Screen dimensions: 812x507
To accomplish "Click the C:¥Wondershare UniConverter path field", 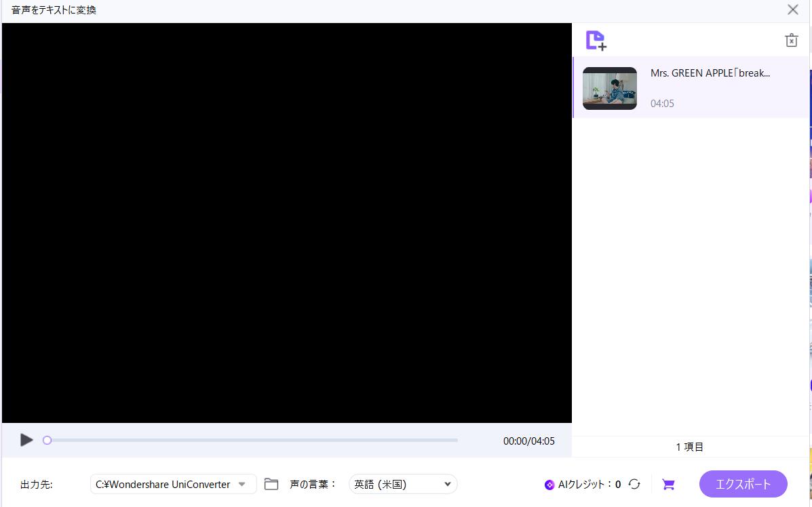I will click(x=163, y=484).
